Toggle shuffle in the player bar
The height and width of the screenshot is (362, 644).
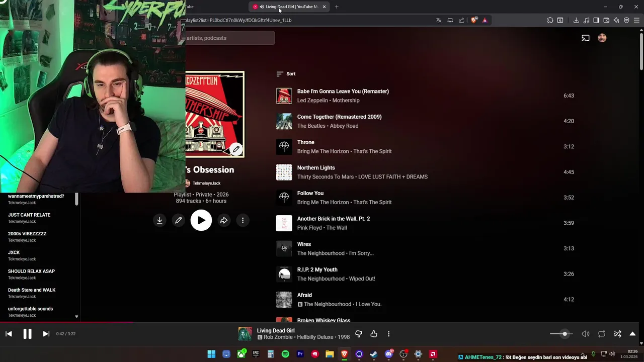click(x=617, y=334)
